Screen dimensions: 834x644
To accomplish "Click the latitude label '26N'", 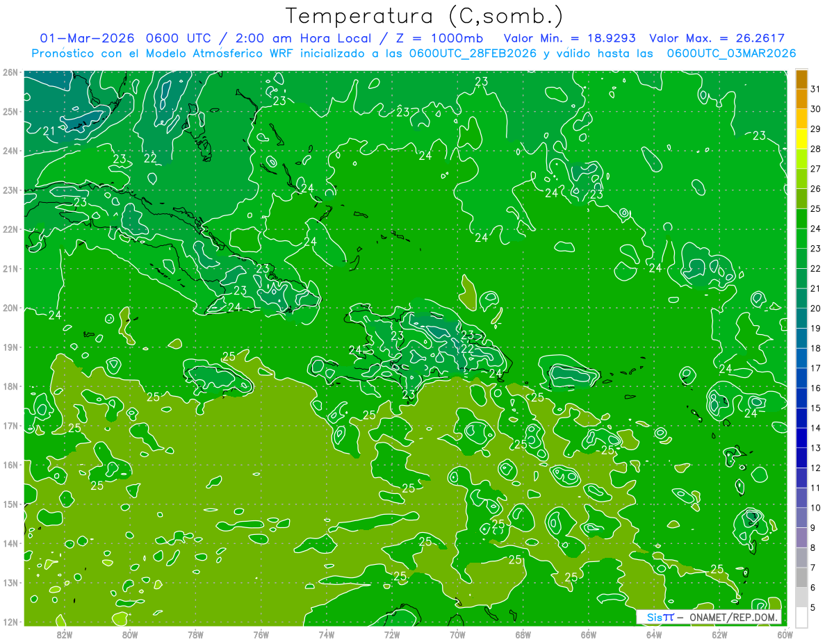I will (10, 72).
